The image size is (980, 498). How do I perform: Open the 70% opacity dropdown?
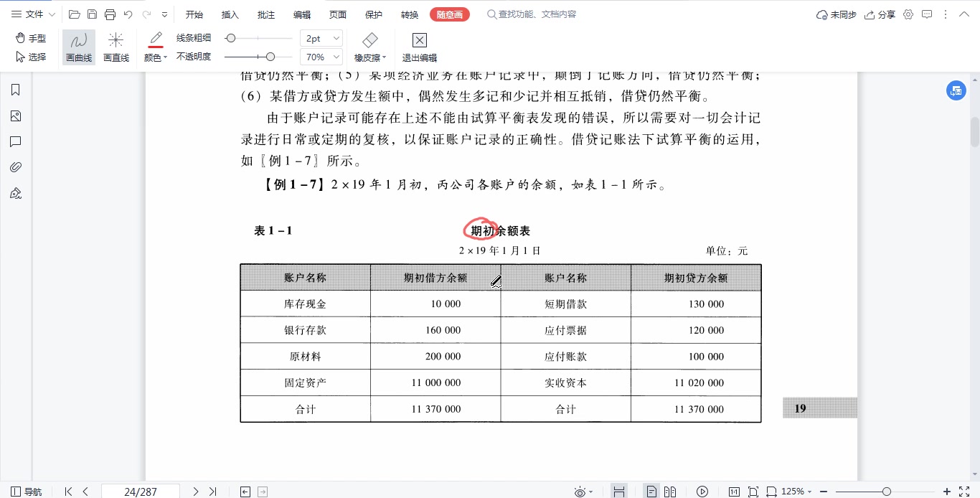pos(321,57)
